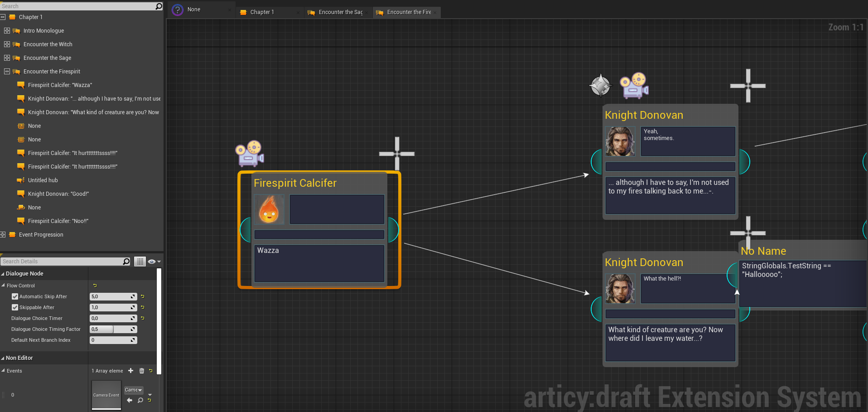Click the camera icon above Firespirit Calcifer node
The image size is (868, 412).
pos(249,154)
